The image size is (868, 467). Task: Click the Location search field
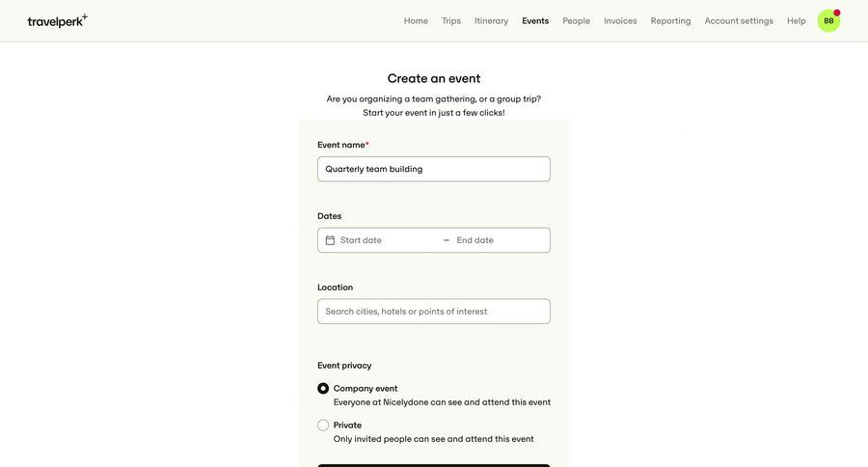pyautogui.click(x=434, y=312)
